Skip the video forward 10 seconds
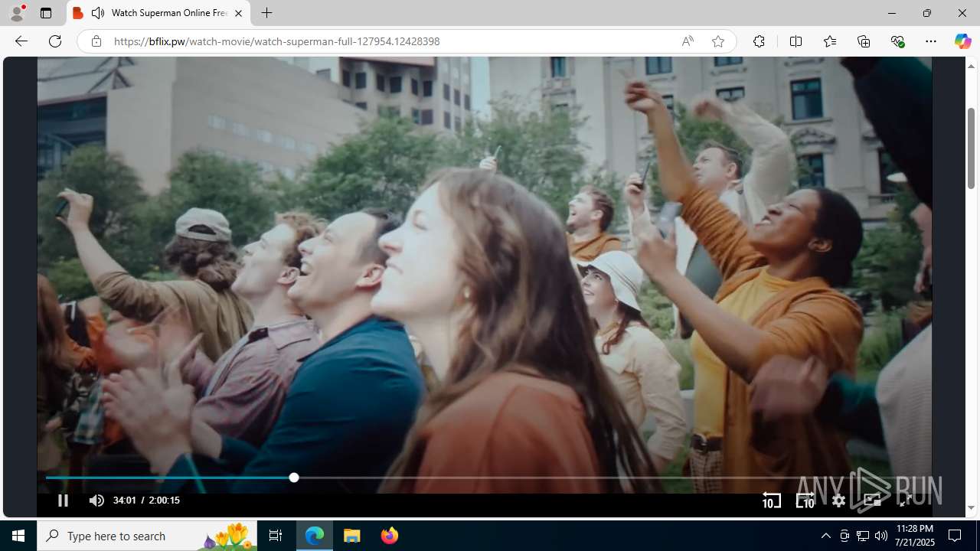 click(x=805, y=500)
